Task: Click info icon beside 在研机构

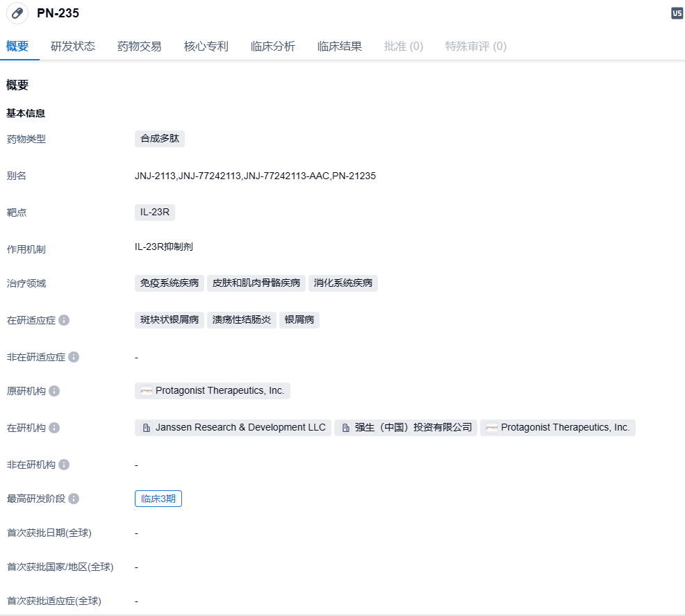Action: coord(54,428)
